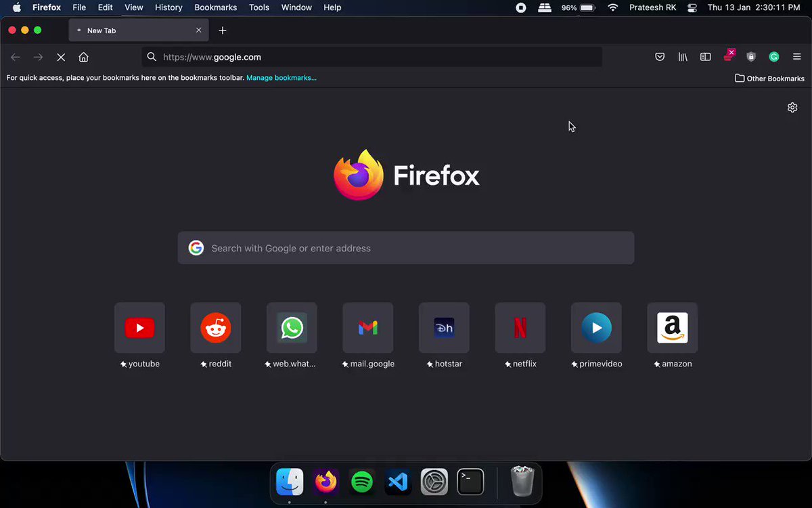Open a new tab with plus button

[x=223, y=30]
